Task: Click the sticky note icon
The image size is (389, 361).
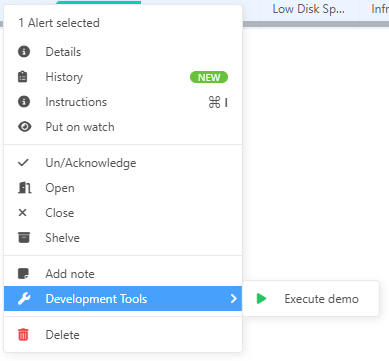Action: pyautogui.click(x=23, y=274)
